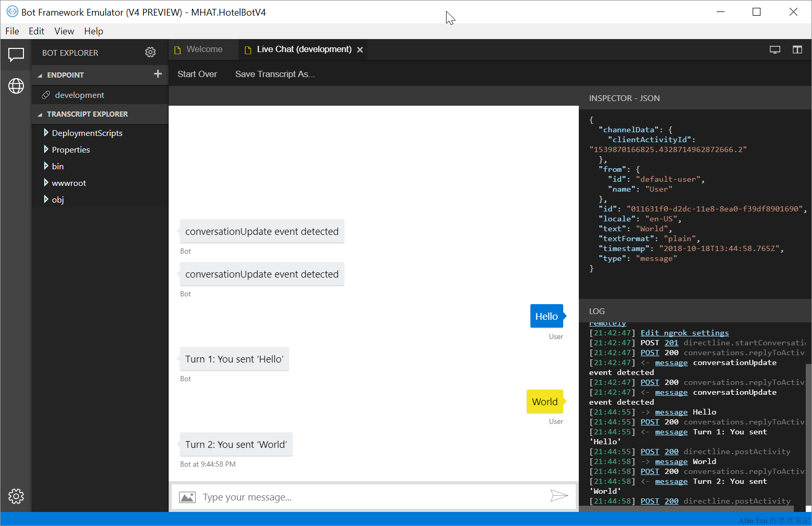
Task: Click the Welcome tab document icon
Action: pyautogui.click(x=177, y=50)
